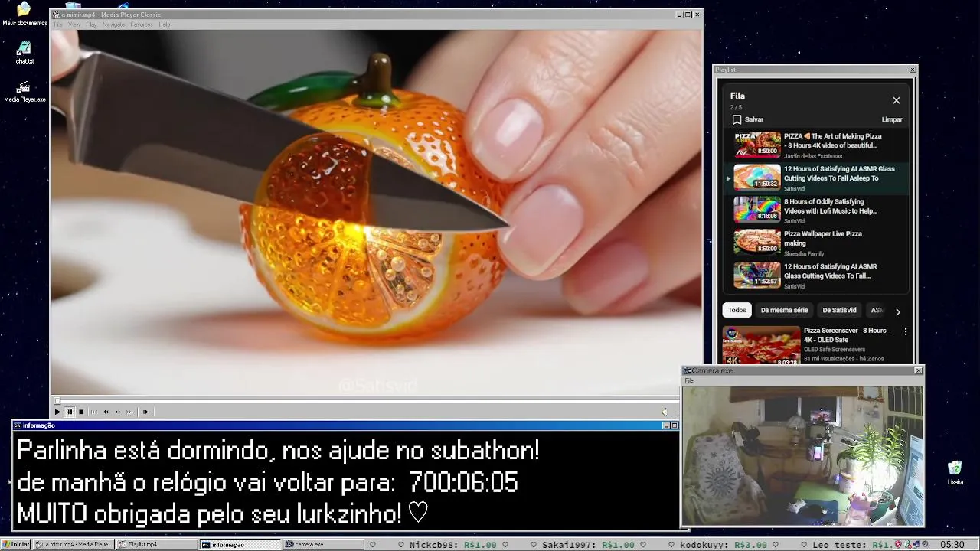Click the fast-forward (increase speed) button
Image resolution: width=980 pixels, height=551 pixels.
[118, 412]
